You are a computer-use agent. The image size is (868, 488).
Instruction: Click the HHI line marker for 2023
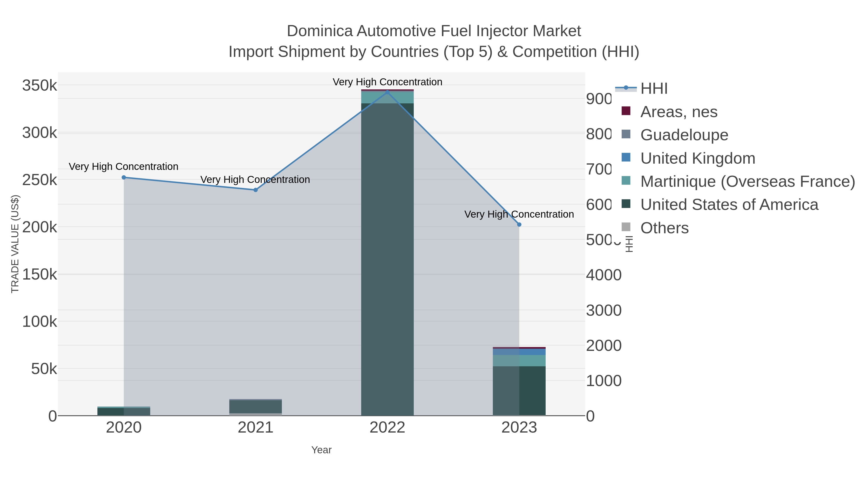pyautogui.click(x=519, y=225)
